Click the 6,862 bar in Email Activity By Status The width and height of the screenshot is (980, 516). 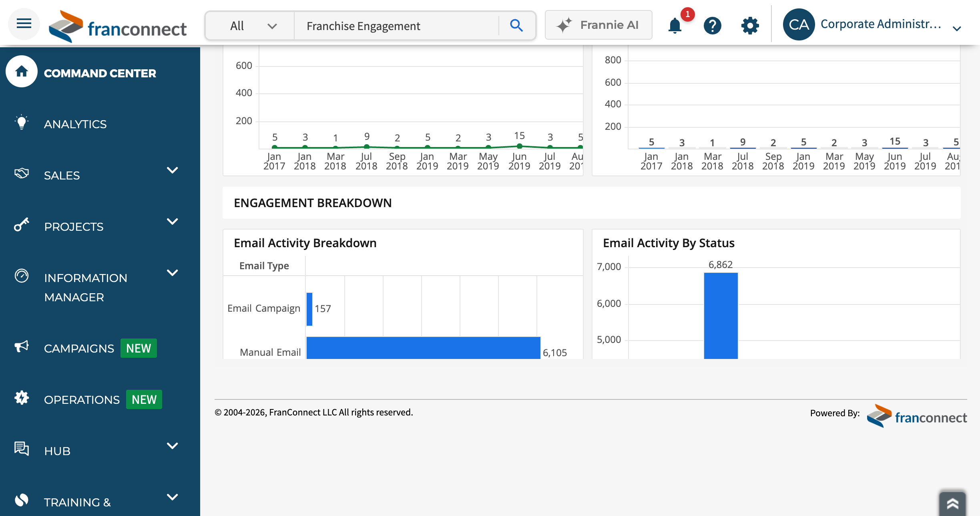click(721, 316)
